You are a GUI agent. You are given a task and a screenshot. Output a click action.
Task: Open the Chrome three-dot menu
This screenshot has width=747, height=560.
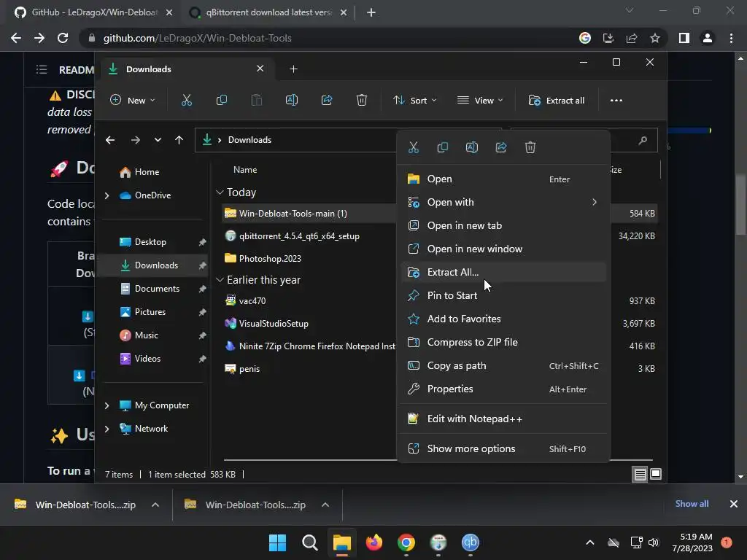(x=731, y=38)
